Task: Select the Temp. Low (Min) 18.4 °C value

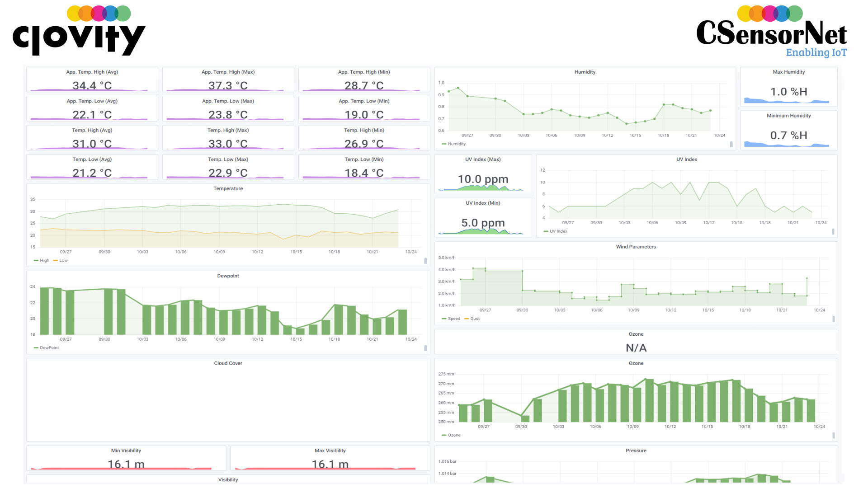Action: tap(364, 173)
